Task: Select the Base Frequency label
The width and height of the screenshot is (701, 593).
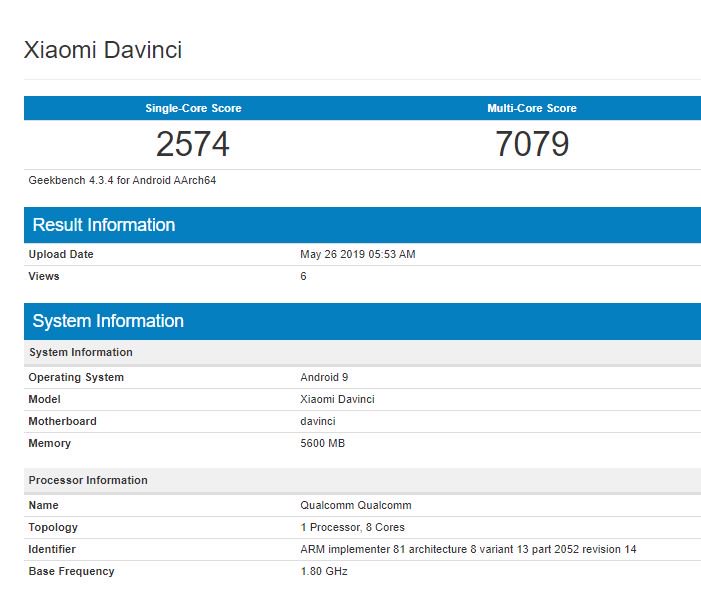Action: (x=71, y=571)
